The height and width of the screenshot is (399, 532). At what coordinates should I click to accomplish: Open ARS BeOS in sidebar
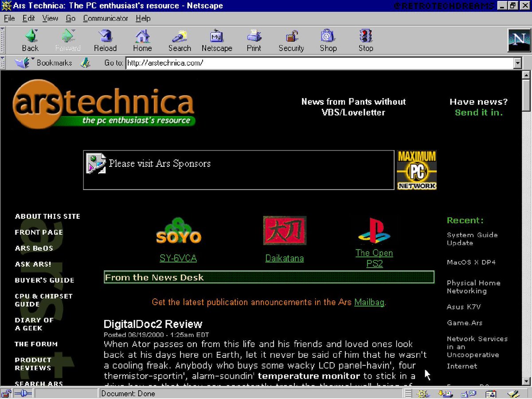point(34,248)
